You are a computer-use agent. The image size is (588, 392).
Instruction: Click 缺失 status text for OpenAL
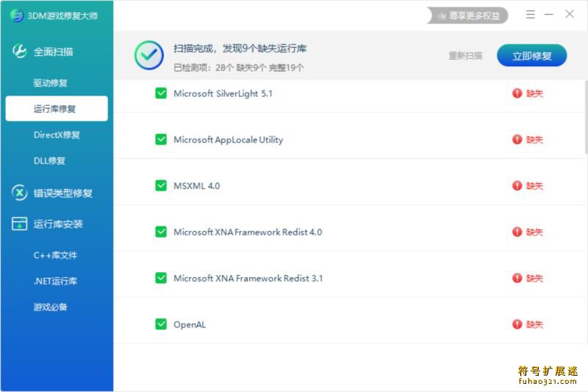pyautogui.click(x=534, y=324)
